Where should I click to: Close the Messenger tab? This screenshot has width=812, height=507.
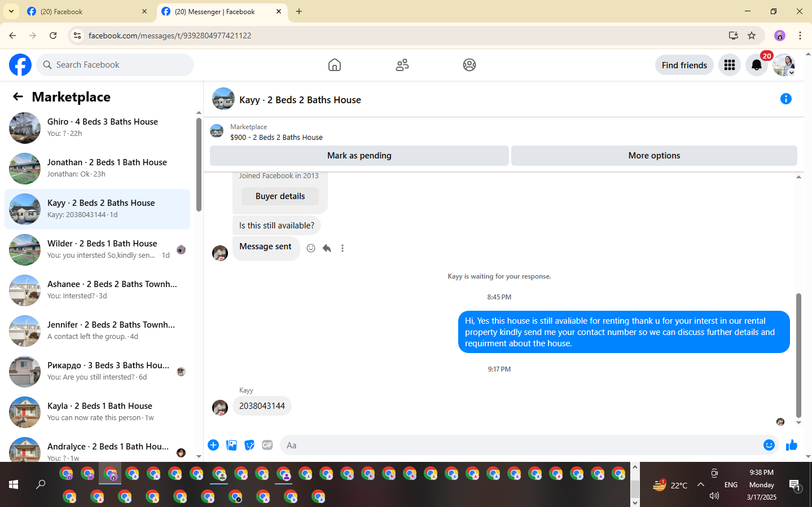coord(279,11)
